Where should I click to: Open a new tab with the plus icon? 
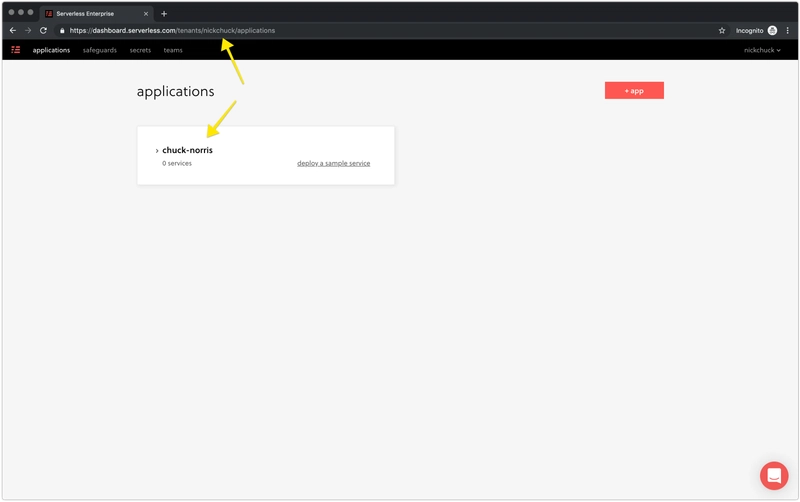point(164,14)
